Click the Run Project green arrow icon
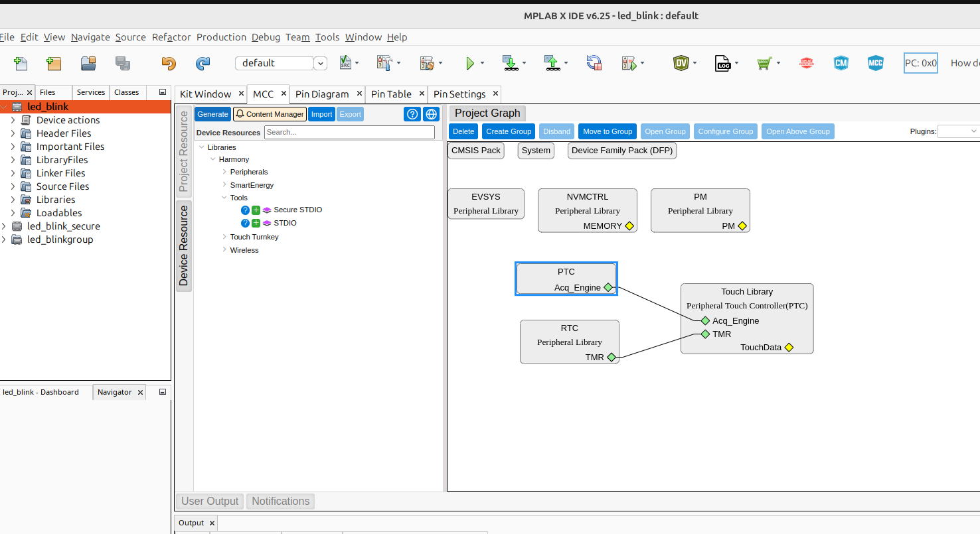 (470, 63)
